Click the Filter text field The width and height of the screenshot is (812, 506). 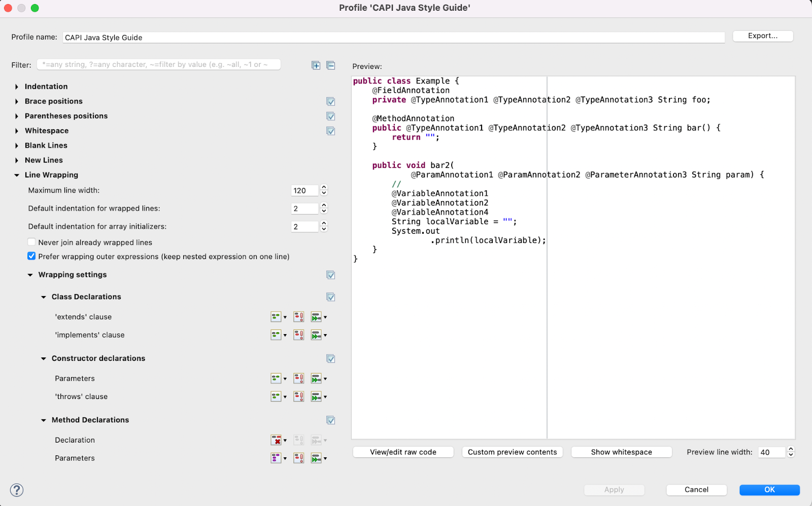click(x=159, y=64)
